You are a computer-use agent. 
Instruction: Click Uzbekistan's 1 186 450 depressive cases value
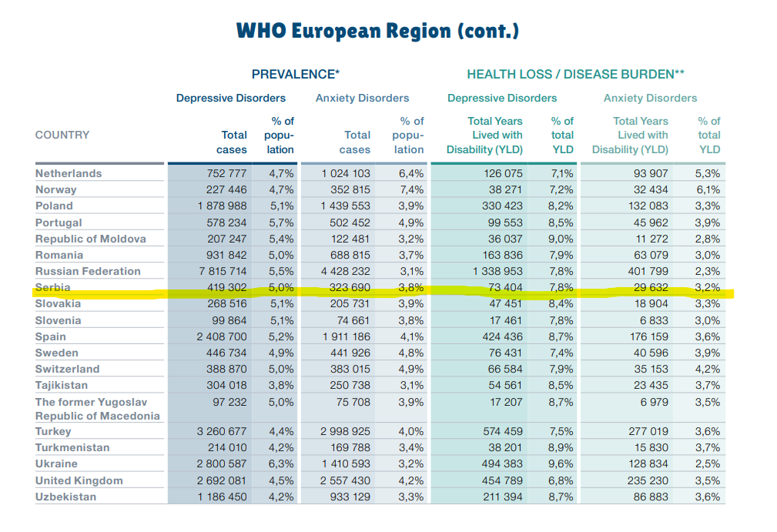222,497
